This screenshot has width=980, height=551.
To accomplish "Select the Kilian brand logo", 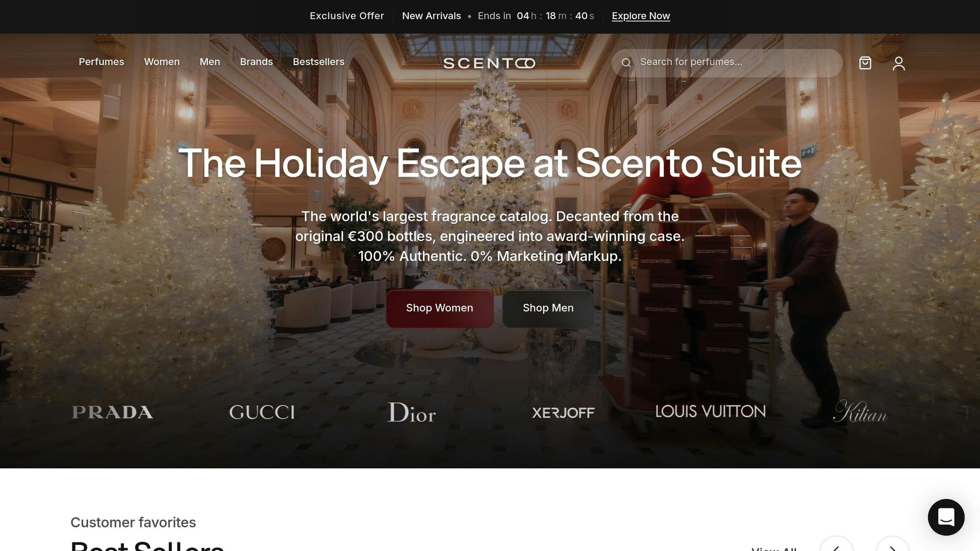I will click(860, 411).
